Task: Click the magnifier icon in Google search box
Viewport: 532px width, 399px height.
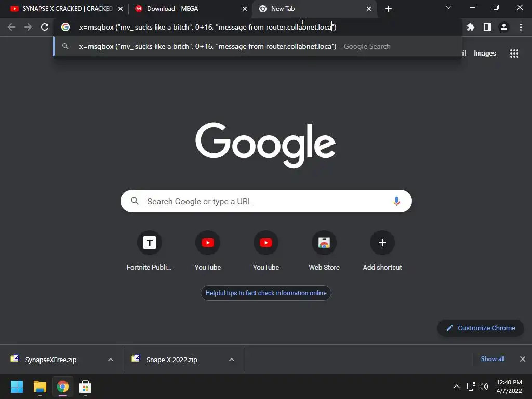Action: pyautogui.click(x=135, y=201)
